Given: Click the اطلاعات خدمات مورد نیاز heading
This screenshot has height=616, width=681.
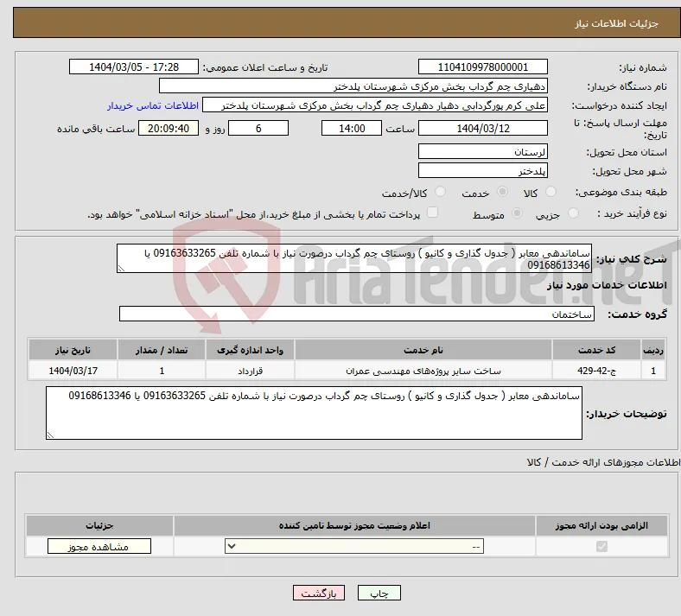Looking at the screenshot, I should (x=607, y=285).
